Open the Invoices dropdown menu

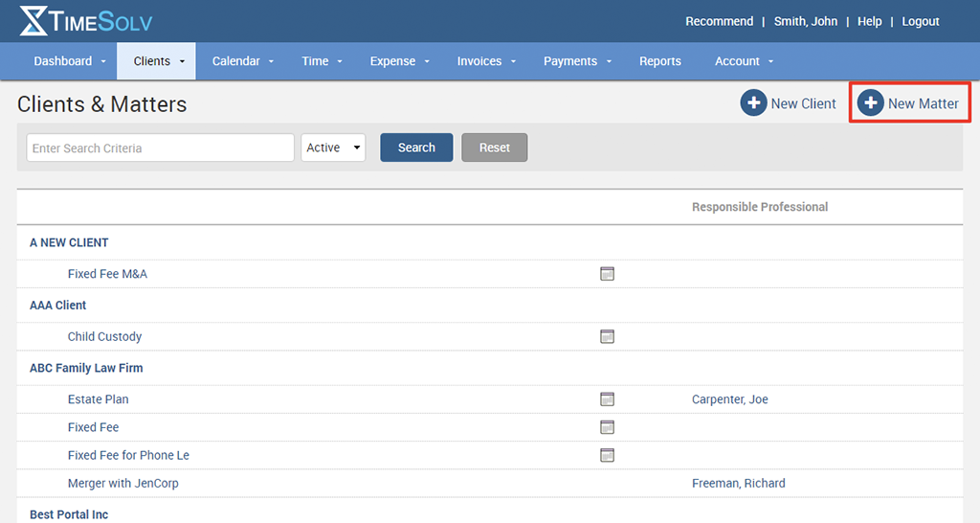click(x=486, y=61)
